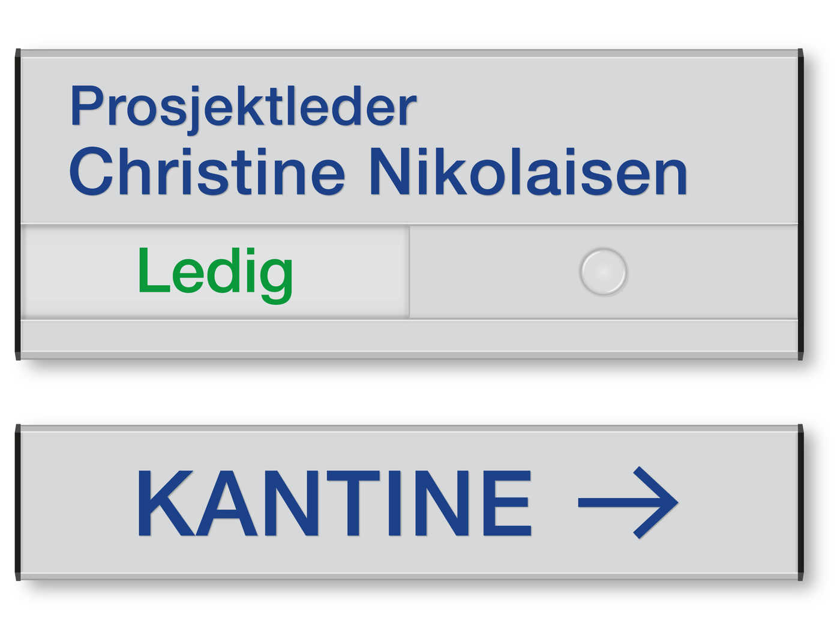Click the Prosjektleder title text
The width and height of the screenshot is (840, 630).
pyautogui.click(x=243, y=107)
